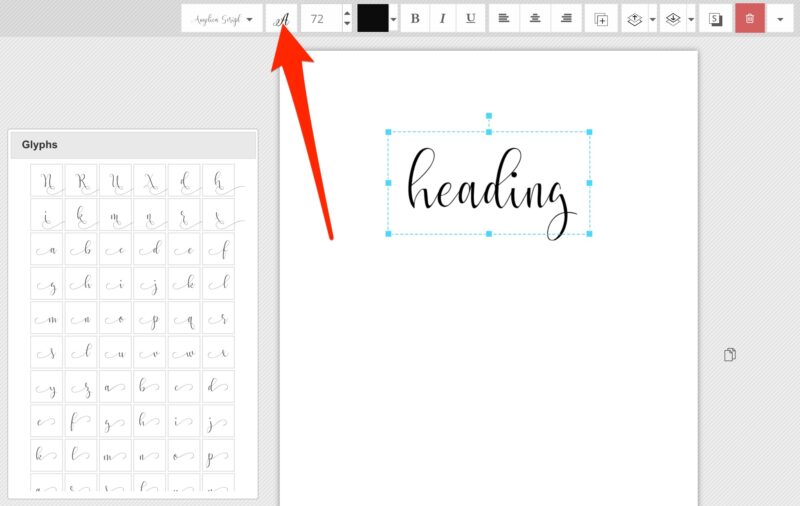Click the font size field showing 72
Image resolution: width=800 pixels, height=506 pixels.
point(320,19)
